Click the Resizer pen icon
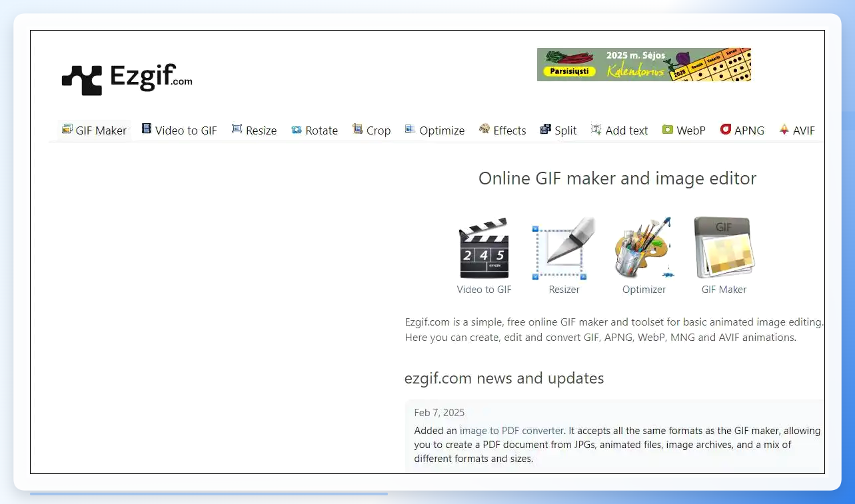The height and width of the screenshot is (504, 855). point(564,248)
